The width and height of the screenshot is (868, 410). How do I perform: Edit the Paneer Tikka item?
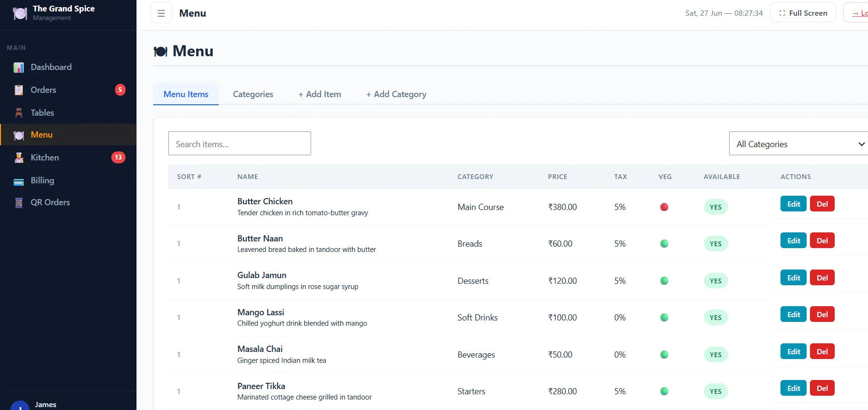tap(793, 388)
